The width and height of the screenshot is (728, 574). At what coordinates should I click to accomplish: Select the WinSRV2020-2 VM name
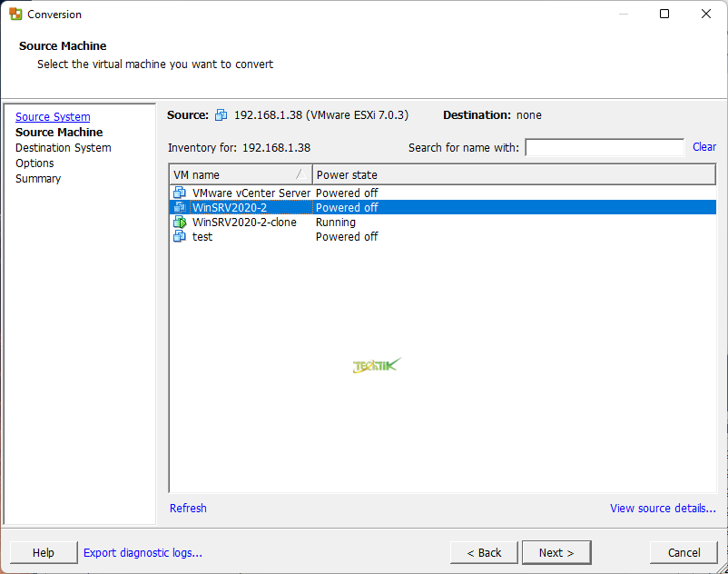230,207
